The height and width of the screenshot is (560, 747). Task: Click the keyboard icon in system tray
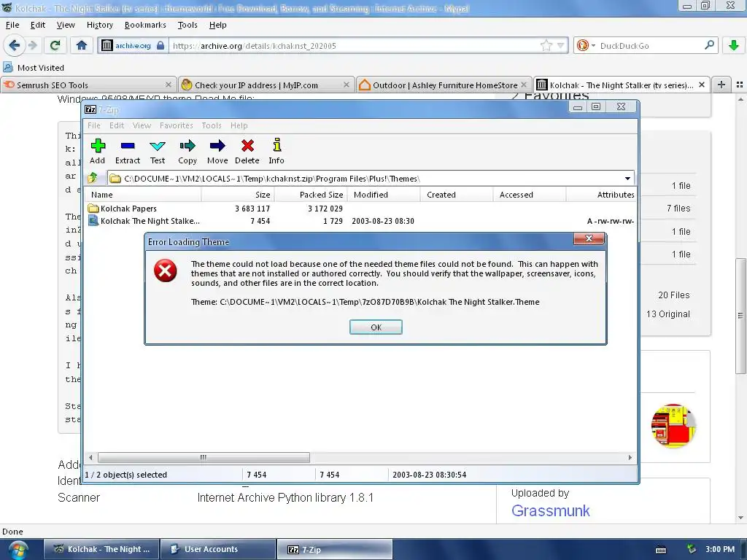661,550
